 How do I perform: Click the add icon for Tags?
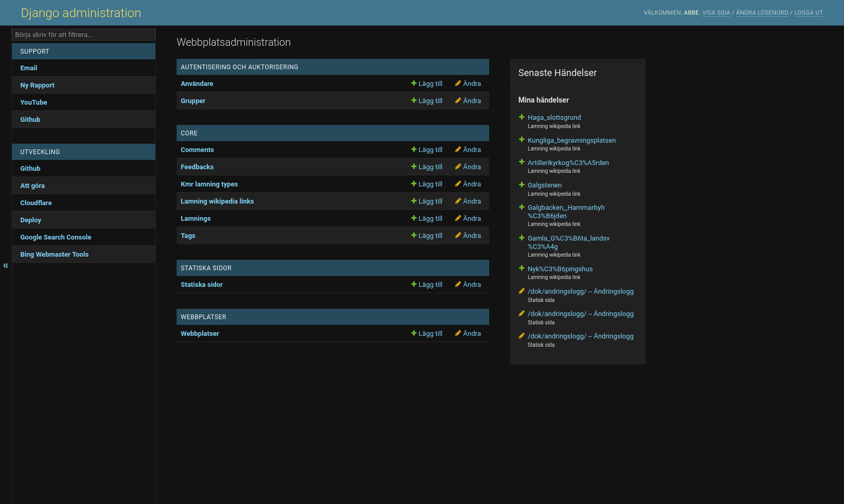pyautogui.click(x=413, y=235)
